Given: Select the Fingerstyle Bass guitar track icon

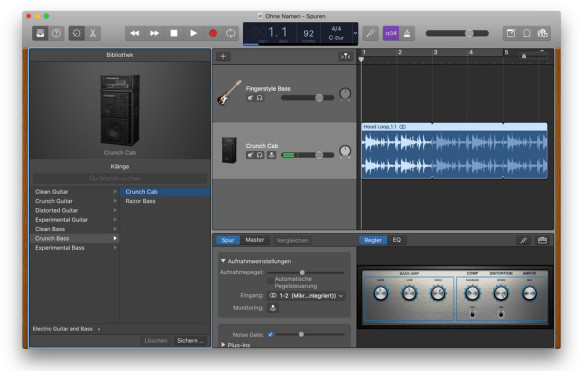Looking at the screenshot, I should click(x=229, y=92).
